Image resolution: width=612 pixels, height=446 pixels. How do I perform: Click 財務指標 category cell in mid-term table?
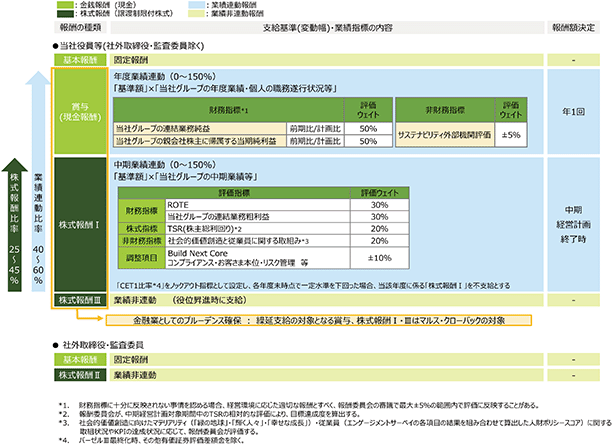142,211
